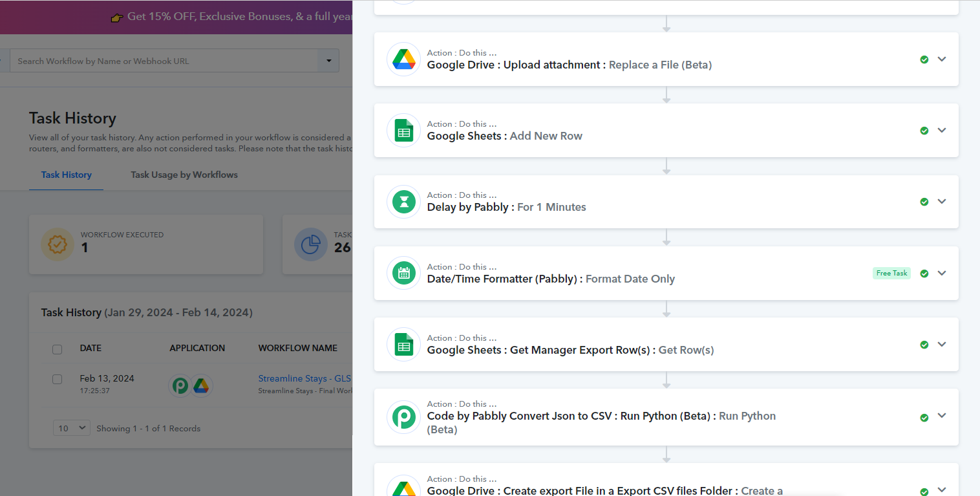Click 'Google Sheets : Add New Row' step title
Screen dimensions: 980x496
tap(505, 136)
